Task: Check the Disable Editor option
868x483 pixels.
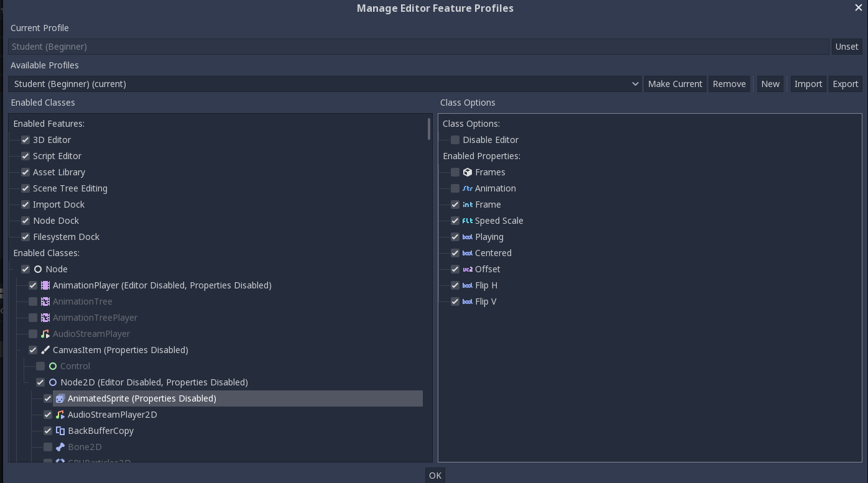Action: [455, 140]
